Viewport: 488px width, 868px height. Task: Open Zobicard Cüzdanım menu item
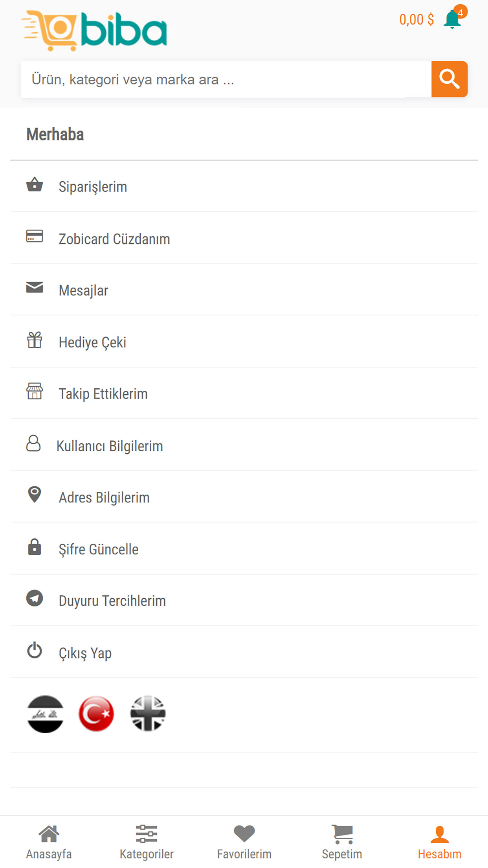114,239
